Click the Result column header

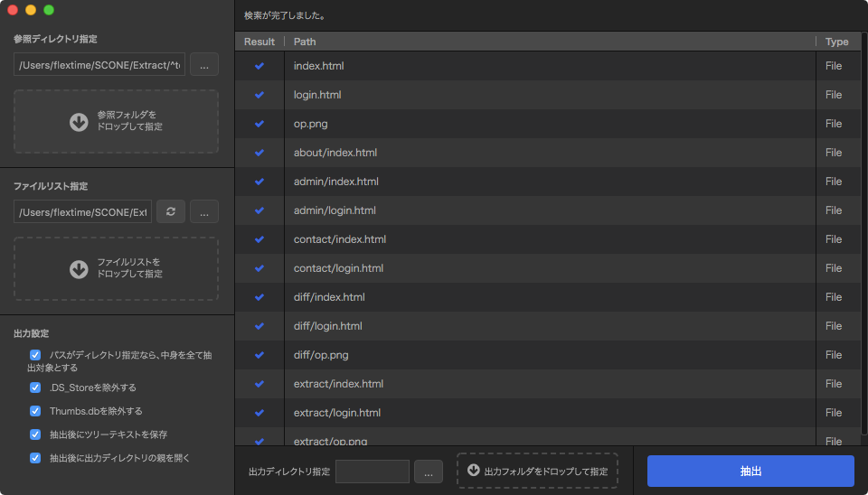point(259,42)
